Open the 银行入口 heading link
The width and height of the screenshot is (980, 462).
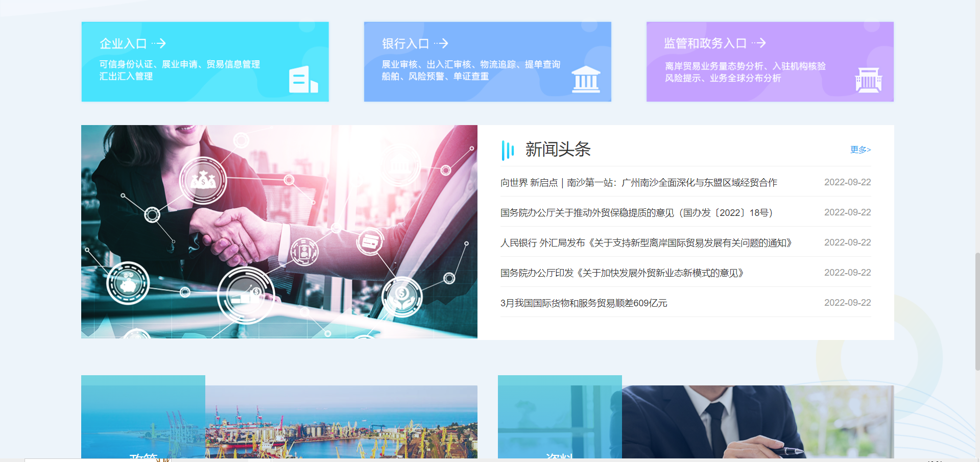pyautogui.click(x=405, y=43)
